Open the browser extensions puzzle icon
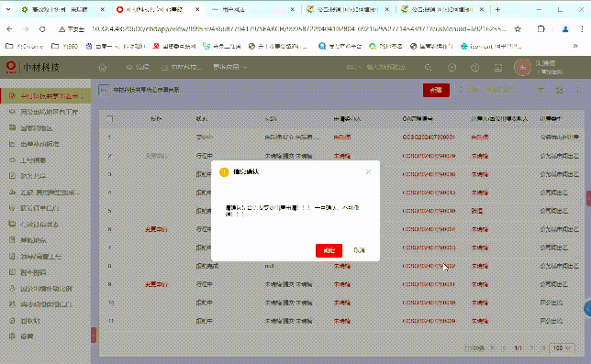 (541, 29)
